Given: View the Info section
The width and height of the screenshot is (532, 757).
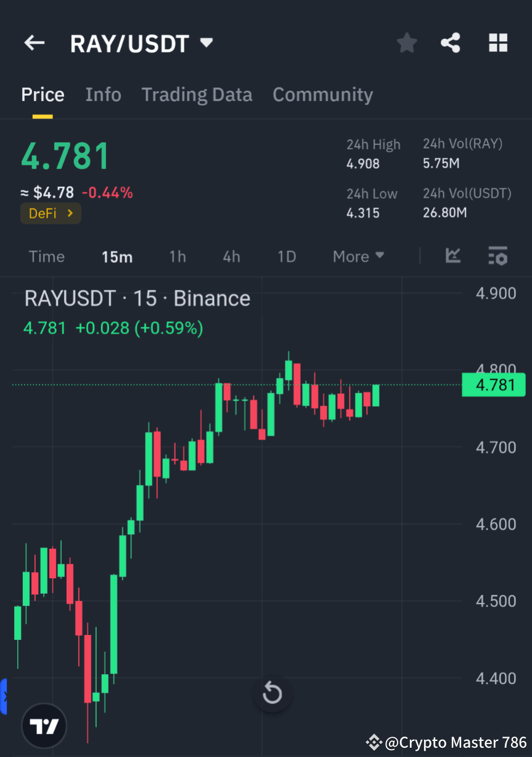Looking at the screenshot, I should coord(103,94).
